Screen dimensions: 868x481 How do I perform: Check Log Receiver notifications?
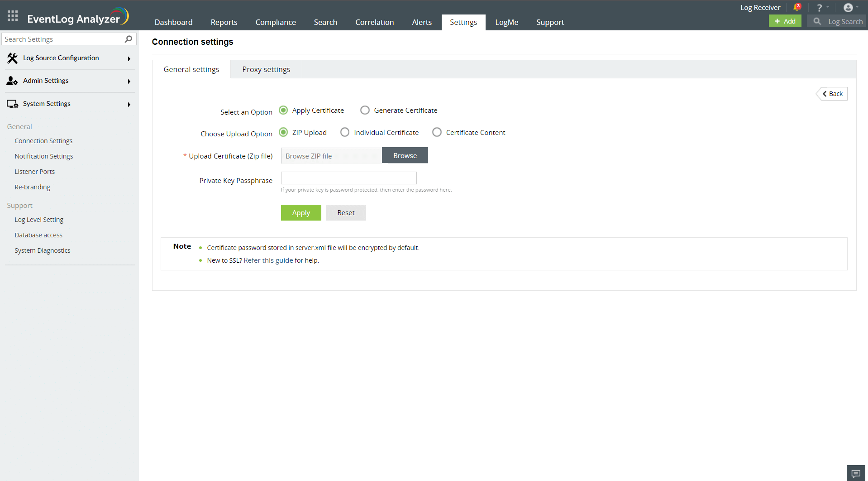(797, 7)
